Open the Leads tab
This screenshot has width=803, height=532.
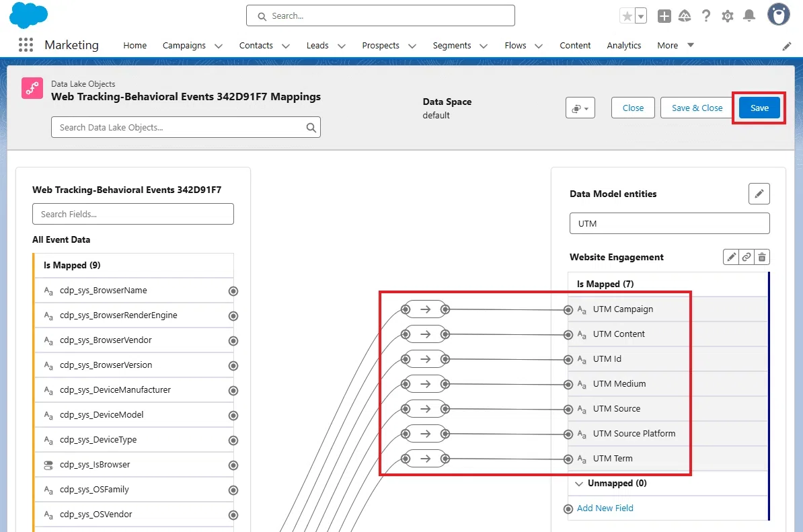point(317,46)
